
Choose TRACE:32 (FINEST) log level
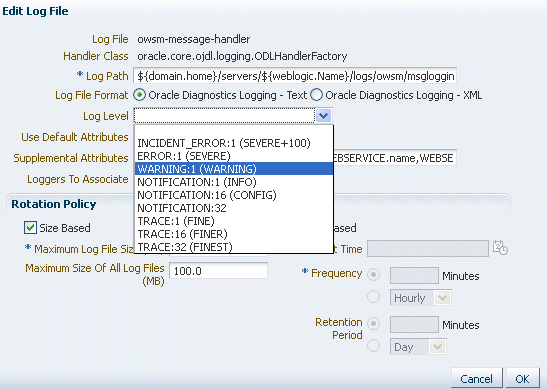(x=234, y=247)
